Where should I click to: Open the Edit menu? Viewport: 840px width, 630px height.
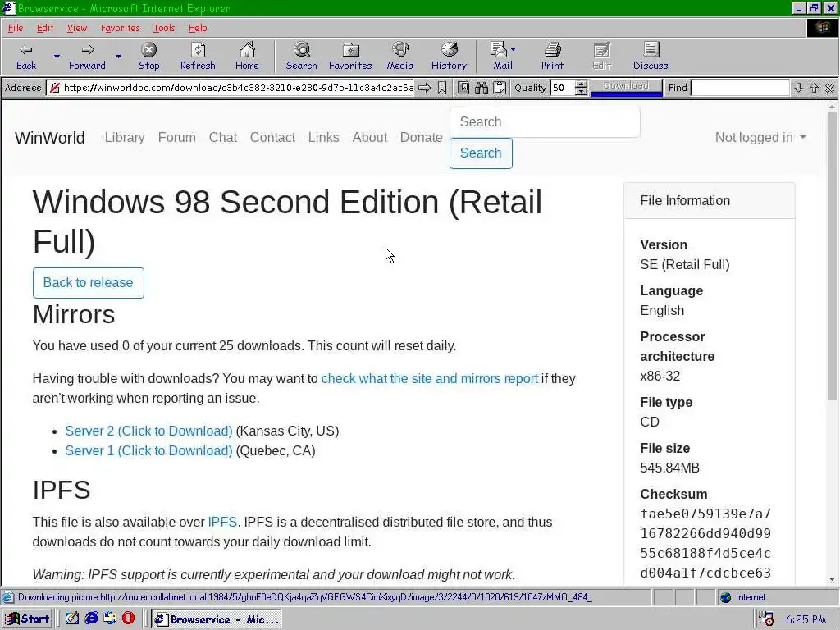[x=45, y=28]
